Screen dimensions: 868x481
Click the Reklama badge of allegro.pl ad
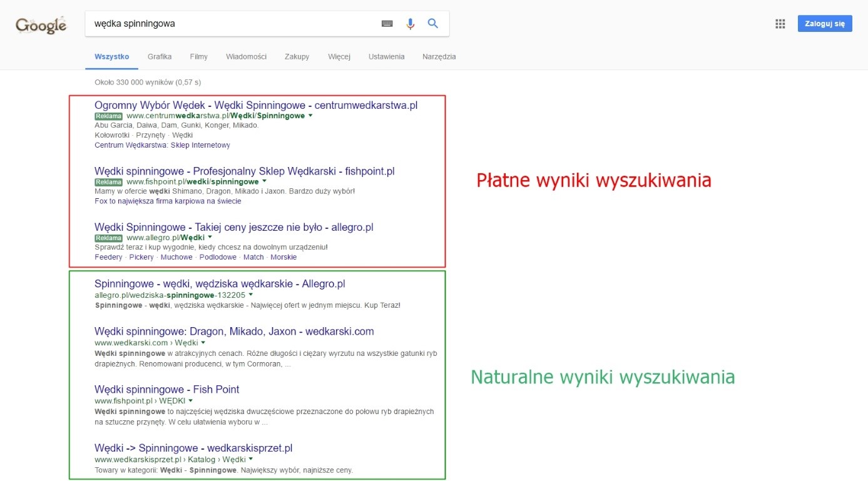pos(108,238)
